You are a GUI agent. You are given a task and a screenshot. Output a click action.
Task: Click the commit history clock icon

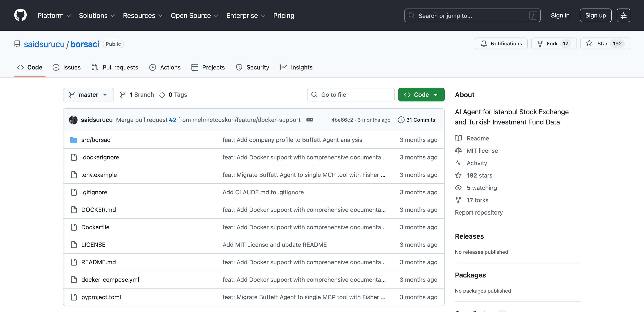401,120
